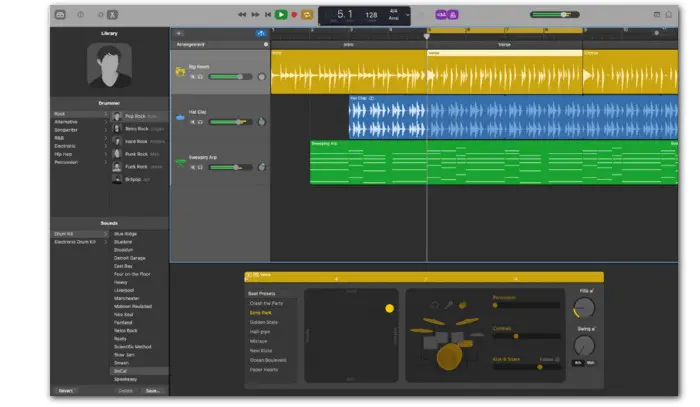Click the Sweeping Arp track icon
The width and height of the screenshot is (700, 407).
click(180, 161)
